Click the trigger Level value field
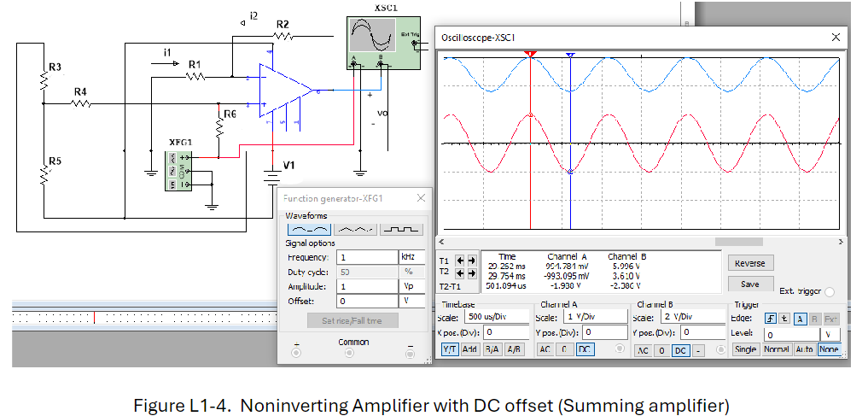 pos(791,334)
